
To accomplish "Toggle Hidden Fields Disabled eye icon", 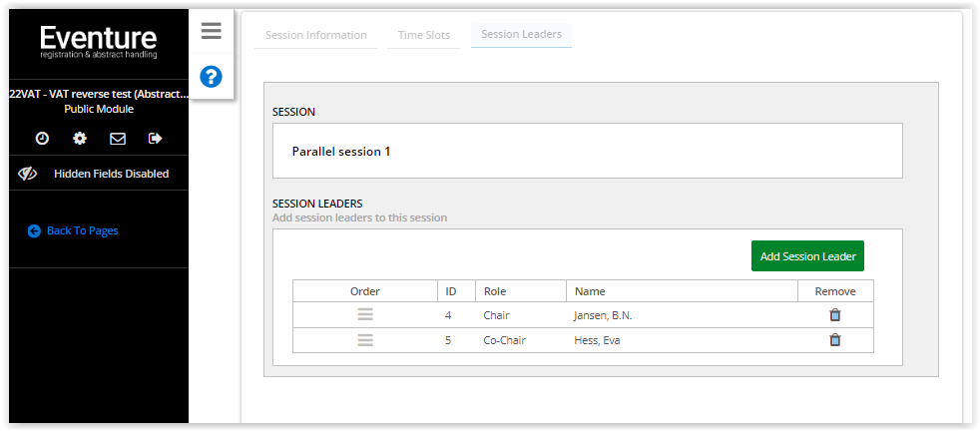I will click(28, 174).
